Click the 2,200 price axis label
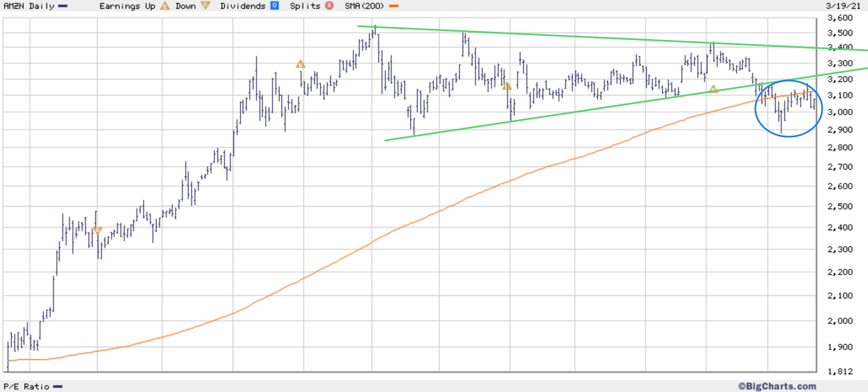This screenshot has height=392, width=868. (840, 272)
